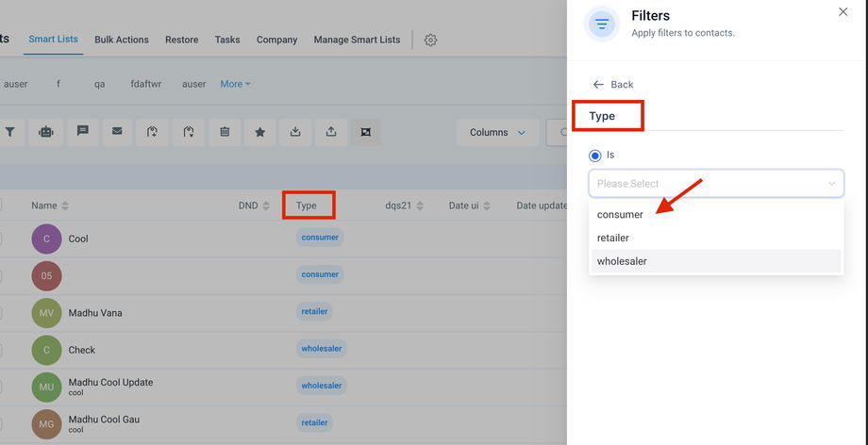
Task: Click the star review icon
Action: (x=260, y=132)
